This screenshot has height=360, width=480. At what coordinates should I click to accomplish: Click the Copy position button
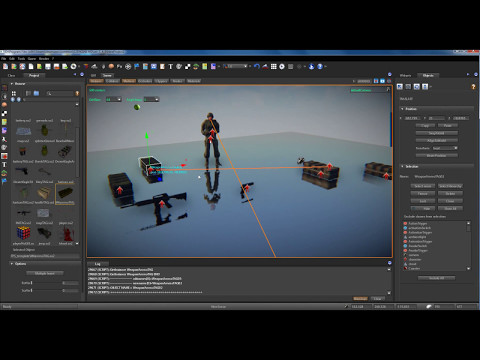(425, 126)
